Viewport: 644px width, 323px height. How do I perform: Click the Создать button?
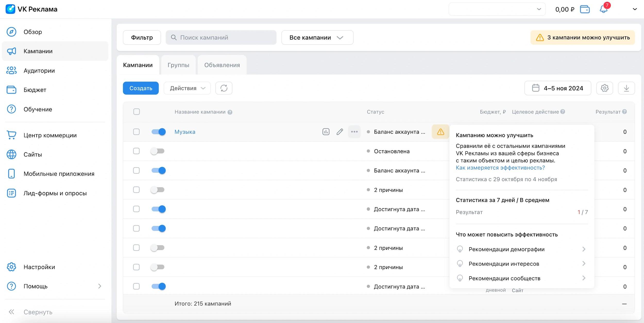point(141,88)
